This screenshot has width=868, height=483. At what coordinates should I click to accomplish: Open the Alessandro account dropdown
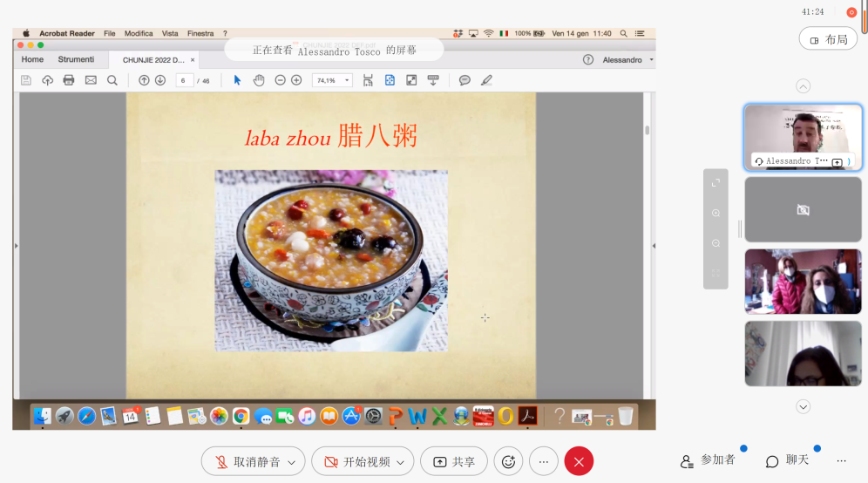click(x=627, y=60)
